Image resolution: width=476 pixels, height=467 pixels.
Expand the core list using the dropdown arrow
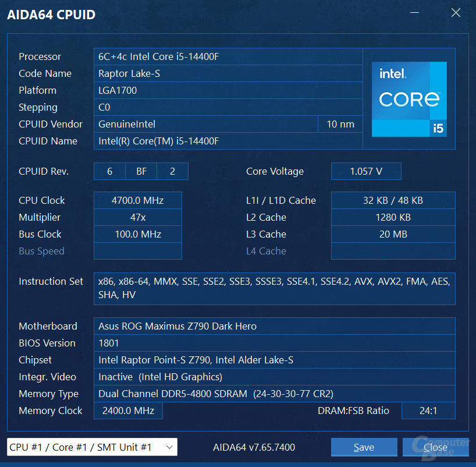pos(169,447)
